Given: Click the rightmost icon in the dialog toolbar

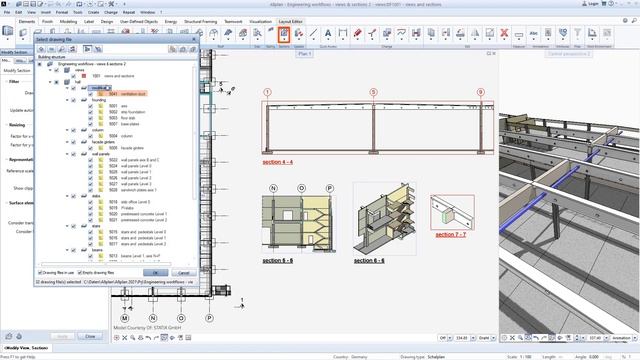Looking at the screenshot, I should tap(193, 49).
